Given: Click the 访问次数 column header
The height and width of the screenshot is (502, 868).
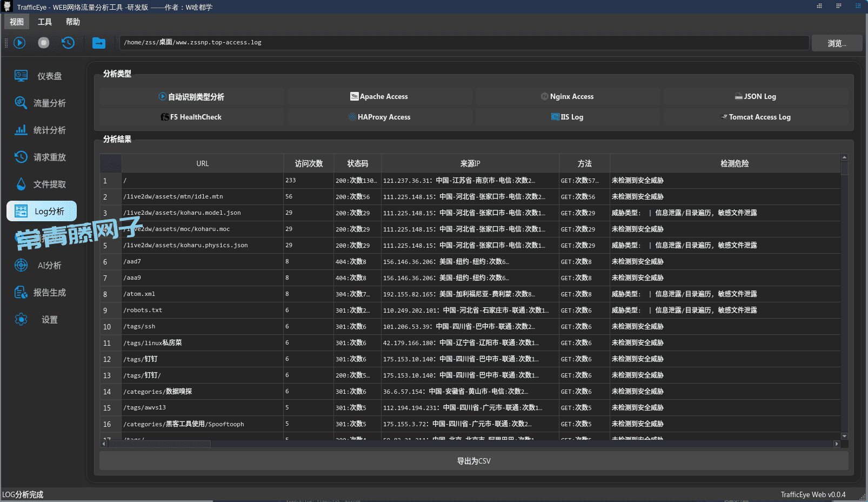Looking at the screenshot, I should coord(309,163).
